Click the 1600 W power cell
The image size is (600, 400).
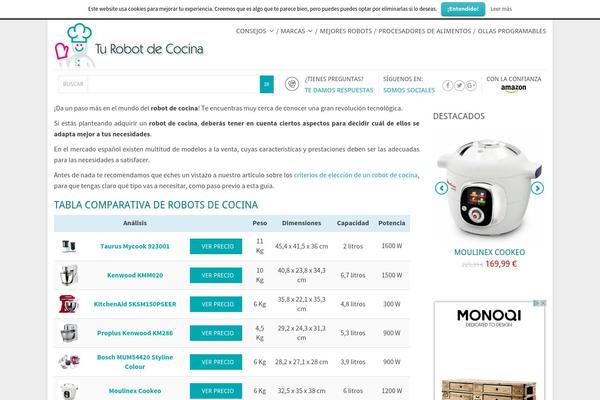point(391,246)
